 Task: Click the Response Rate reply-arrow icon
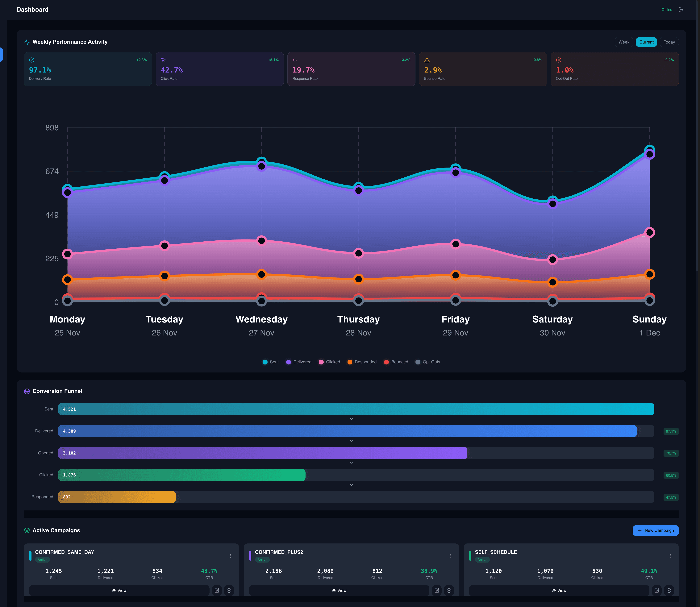[x=295, y=60]
